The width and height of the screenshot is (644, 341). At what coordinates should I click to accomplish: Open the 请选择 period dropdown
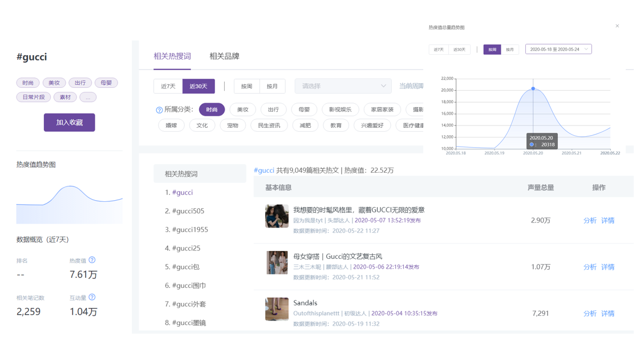[x=343, y=86]
